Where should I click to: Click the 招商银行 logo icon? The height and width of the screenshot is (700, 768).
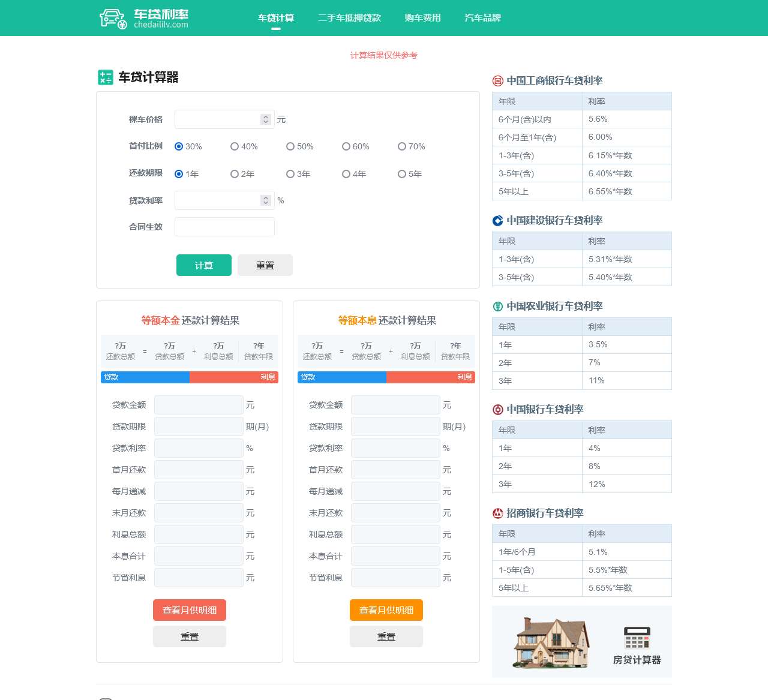tap(497, 513)
